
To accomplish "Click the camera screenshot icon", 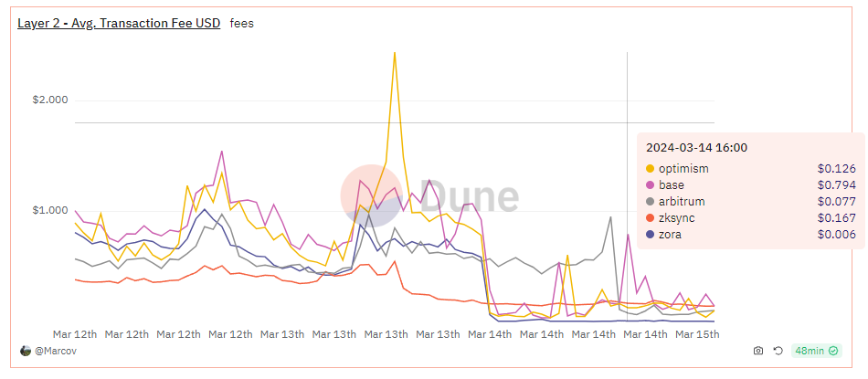I will point(757,351).
